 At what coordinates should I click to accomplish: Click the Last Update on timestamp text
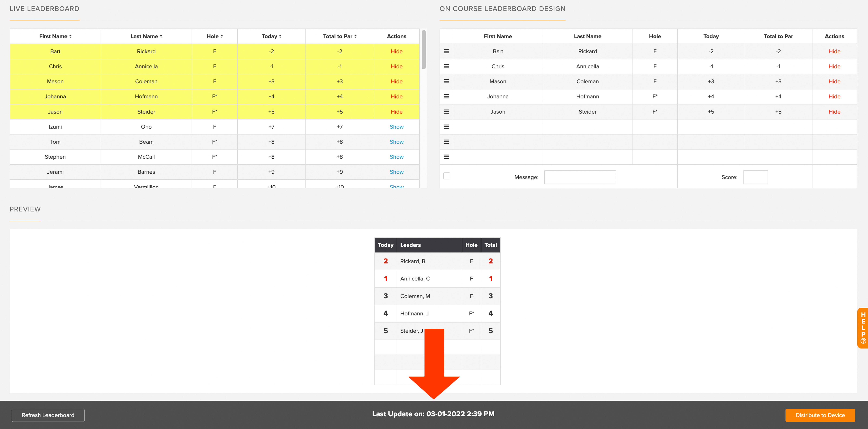coord(433,414)
